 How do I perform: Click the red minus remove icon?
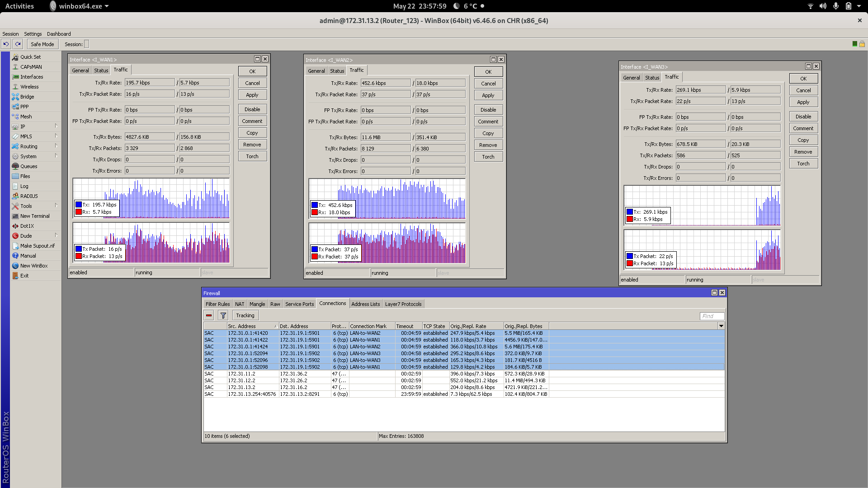pos(209,315)
